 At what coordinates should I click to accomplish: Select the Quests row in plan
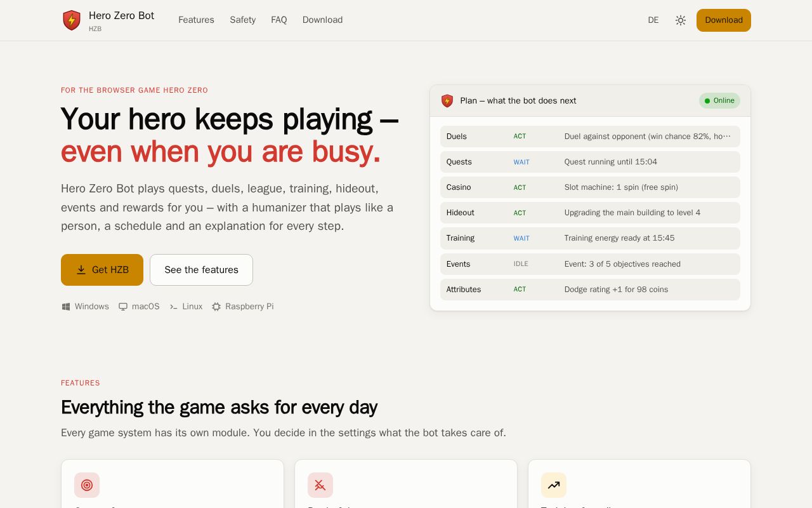tap(590, 162)
